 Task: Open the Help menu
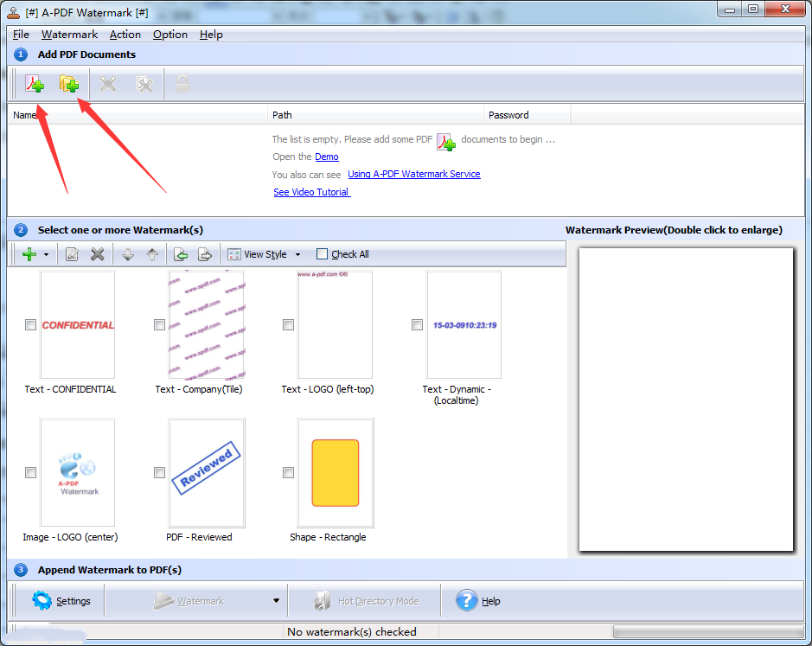tap(211, 35)
